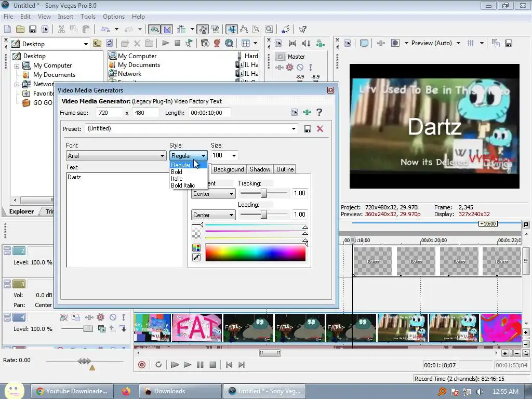This screenshot has height=399, width=532.
Task: Toggle Automatic Crossfades button
Action: 167,29
